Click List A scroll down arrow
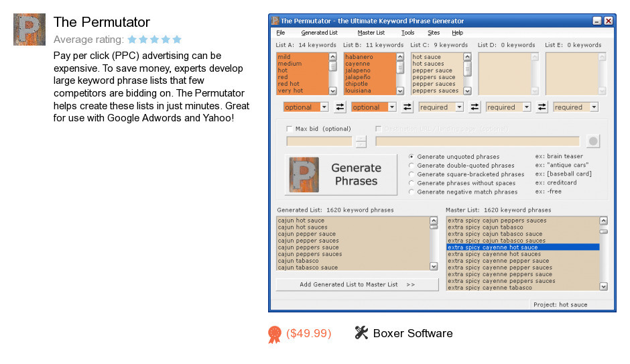This screenshot has height=364, width=630. (x=332, y=90)
